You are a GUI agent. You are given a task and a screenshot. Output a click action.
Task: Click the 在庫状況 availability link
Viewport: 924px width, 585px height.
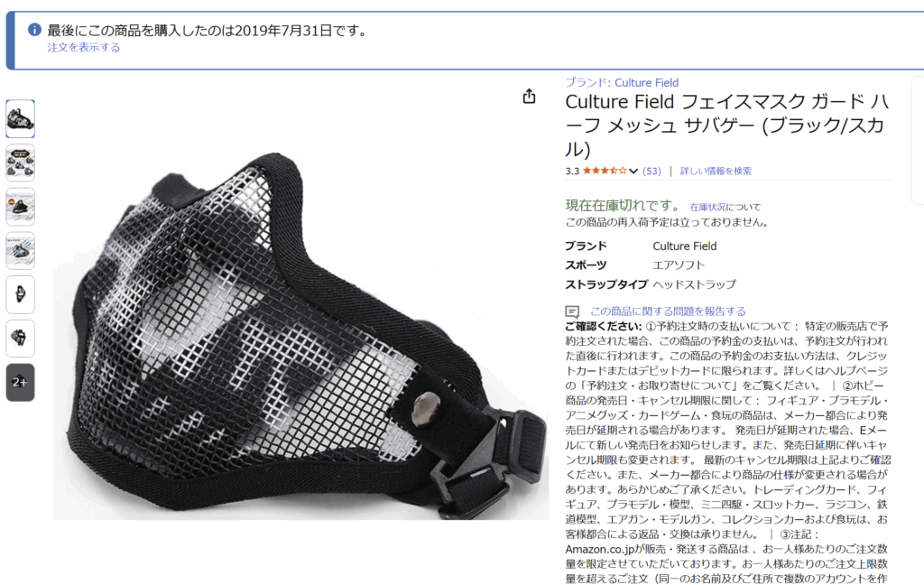707,207
